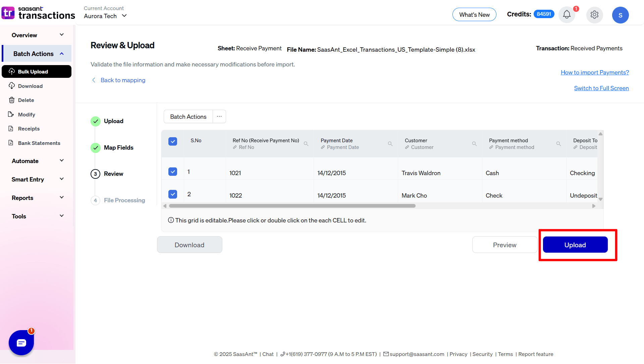Click the Delete trash icon in sidebar

click(12, 100)
